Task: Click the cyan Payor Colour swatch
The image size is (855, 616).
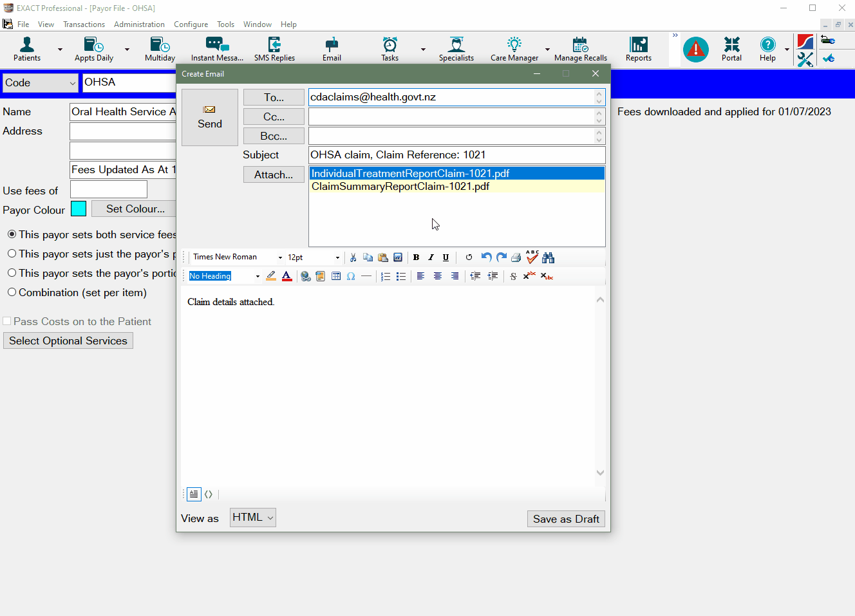Action: pos(79,209)
